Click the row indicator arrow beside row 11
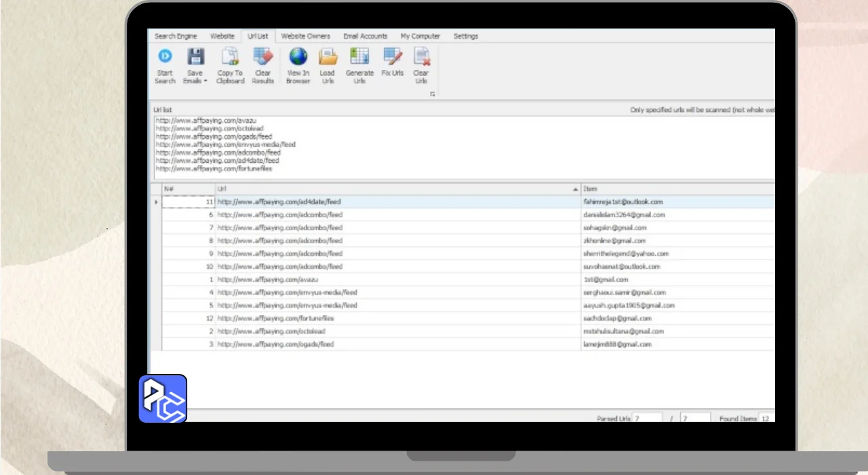868x475 pixels. coord(157,202)
